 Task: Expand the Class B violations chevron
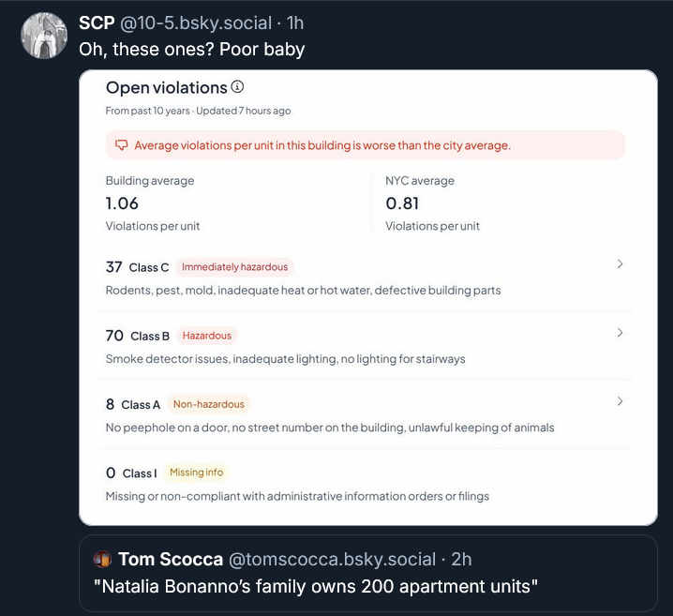coord(620,333)
